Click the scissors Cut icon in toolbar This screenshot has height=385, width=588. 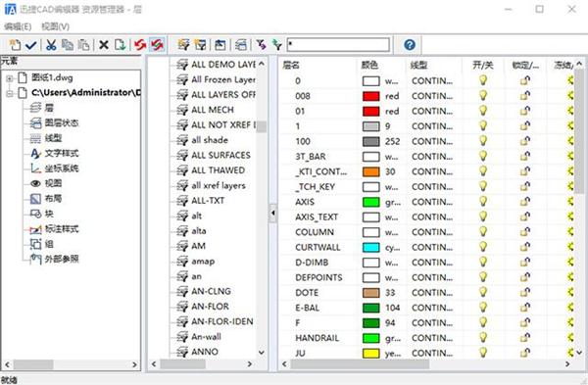click(51, 45)
